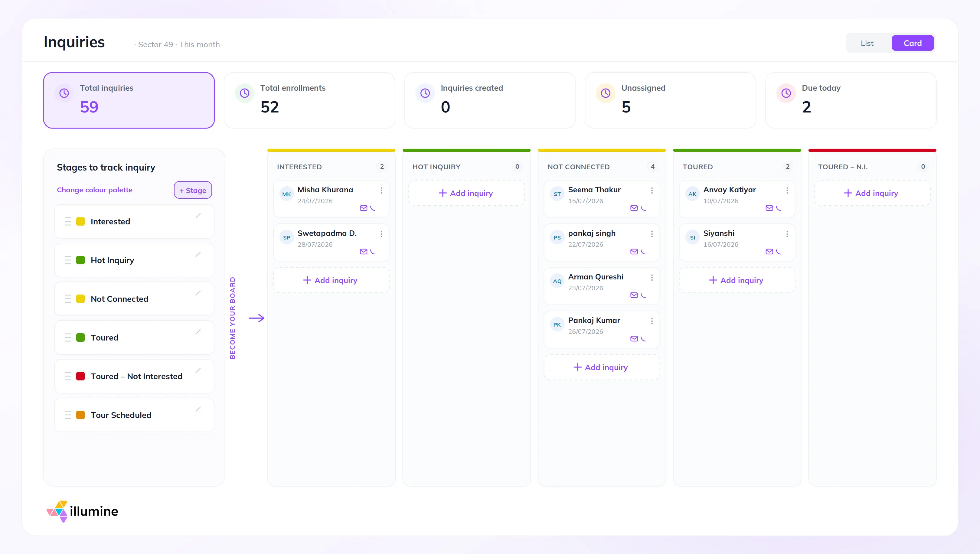Click red swatch of Toured – Not Interested

80,376
